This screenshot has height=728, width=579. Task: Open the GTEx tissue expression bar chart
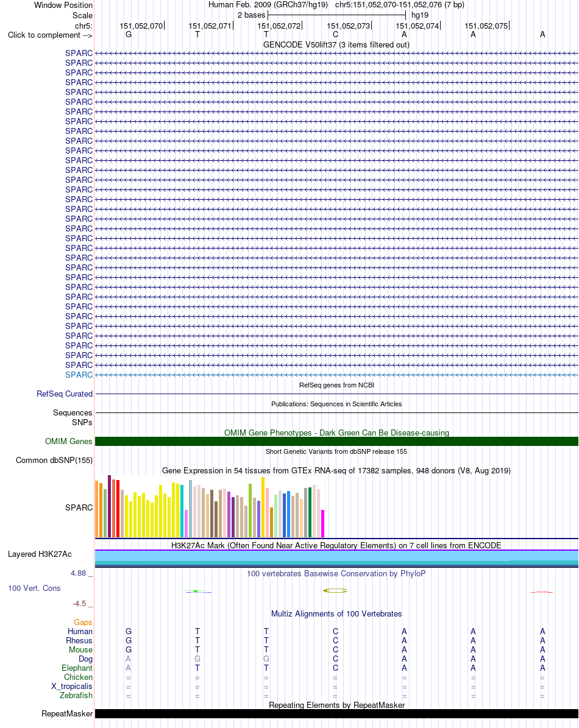[210, 506]
